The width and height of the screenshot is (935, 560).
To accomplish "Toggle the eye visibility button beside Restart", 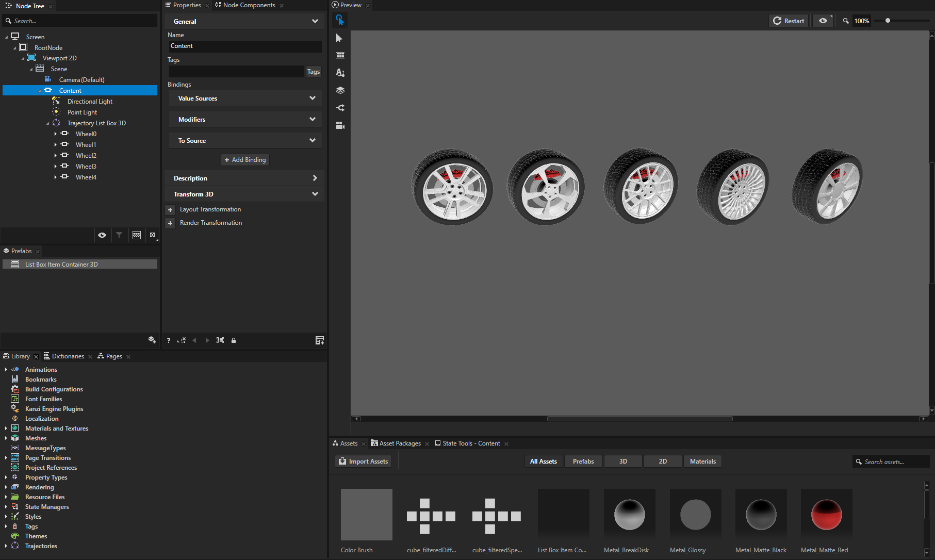I will pos(823,21).
